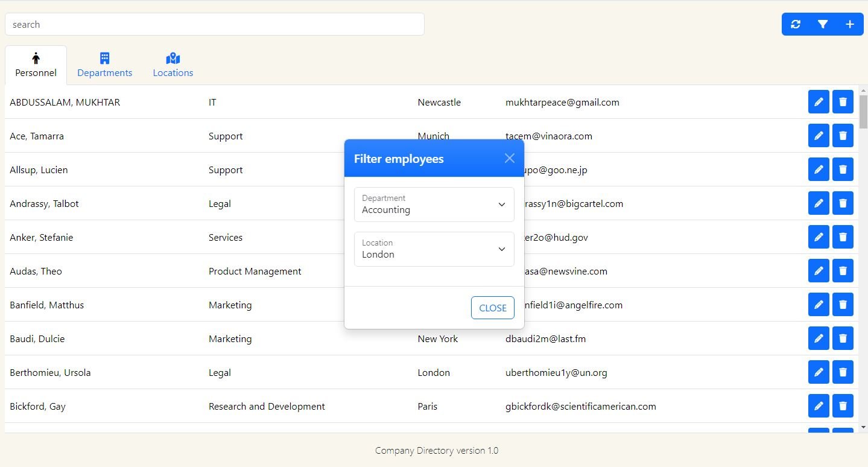Delete Bickford, Gay using trash icon
868x467 pixels.
843,406
